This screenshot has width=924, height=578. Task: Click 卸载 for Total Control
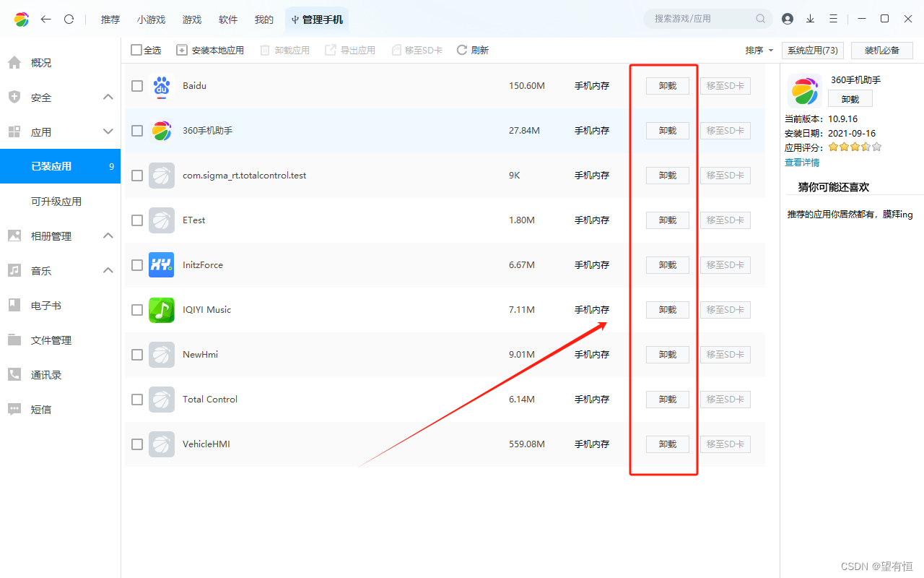point(668,400)
